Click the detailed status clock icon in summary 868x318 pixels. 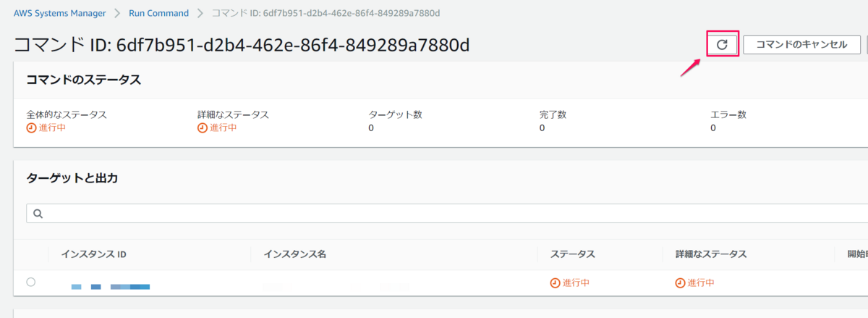point(203,128)
